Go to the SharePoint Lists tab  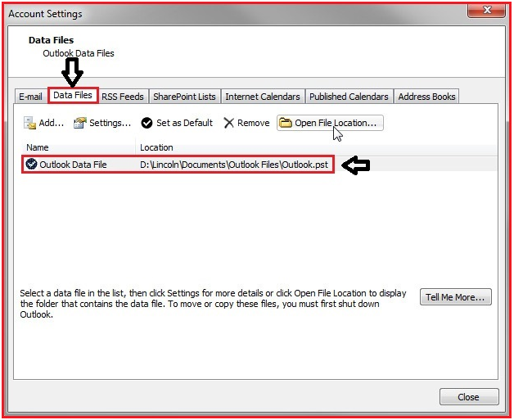(x=184, y=97)
